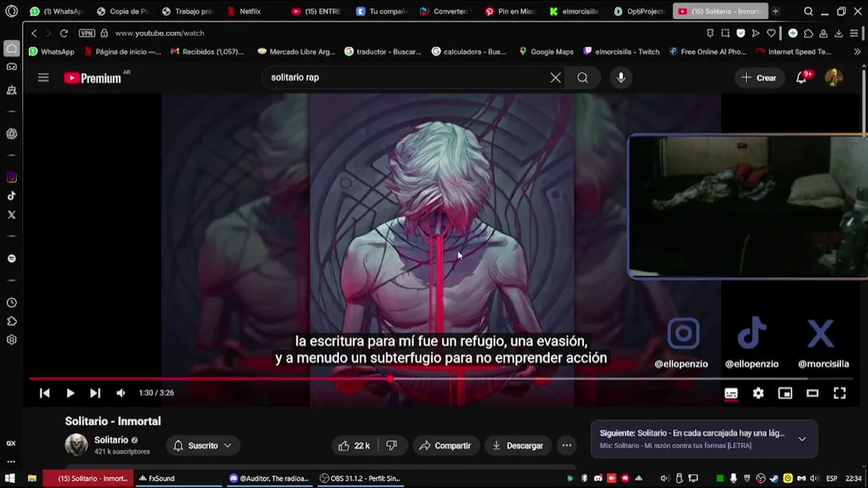The height and width of the screenshot is (488, 868).
Task: Share the video via Compartir
Action: click(x=445, y=445)
